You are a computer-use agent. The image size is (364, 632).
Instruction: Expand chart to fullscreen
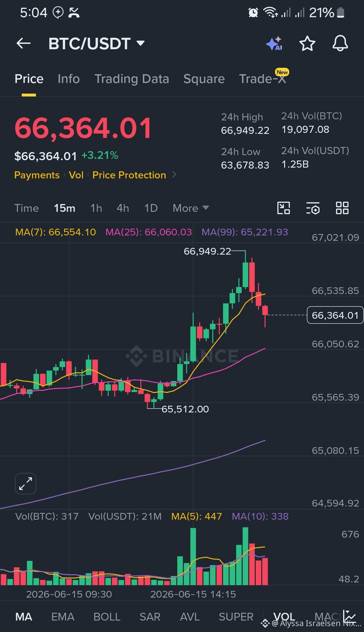(x=26, y=484)
